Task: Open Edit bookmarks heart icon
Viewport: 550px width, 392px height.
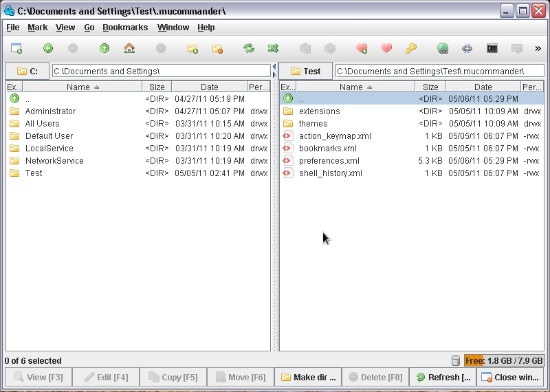Action: point(386,48)
